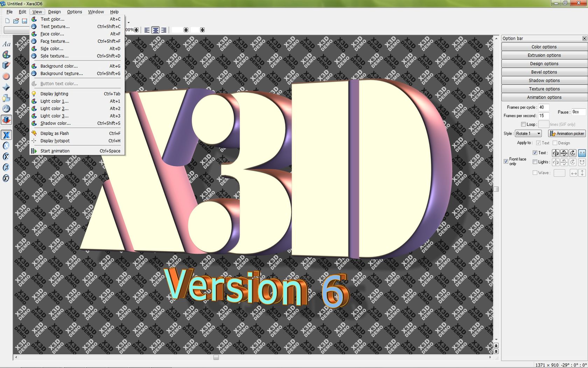Image resolution: width=588 pixels, height=368 pixels.
Task: Select the third round X style icon
Action: [6, 157]
